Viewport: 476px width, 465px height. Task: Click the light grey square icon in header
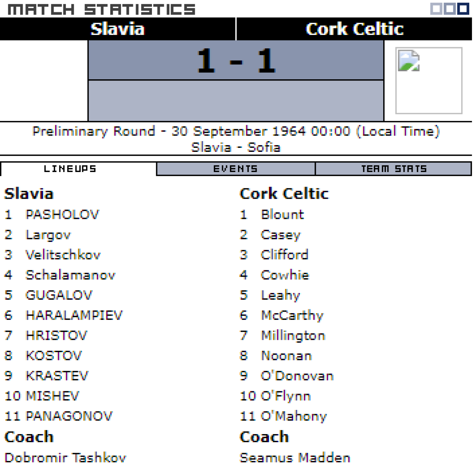click(x=436, y=9)
